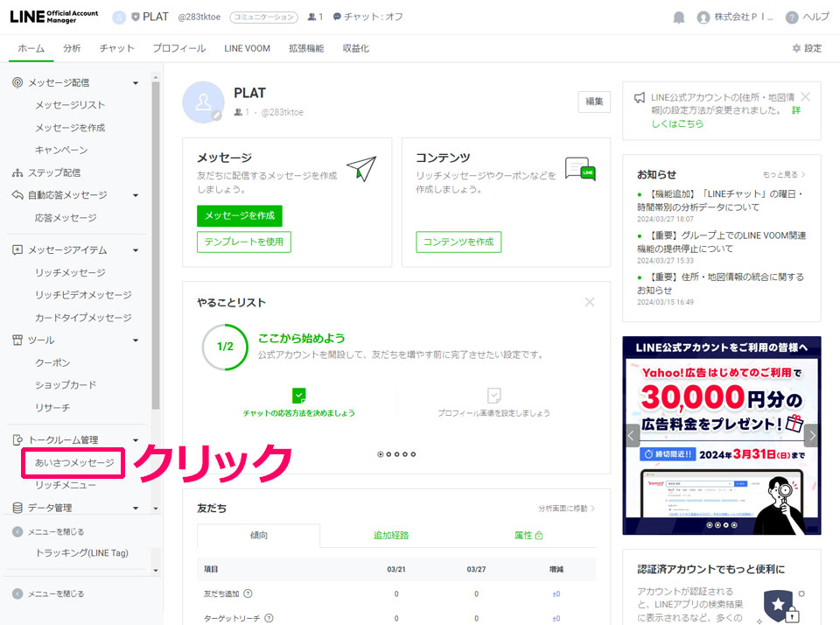Click the 1/2 progress circle
The image size is (840, 625).
[x=225, y=347]
